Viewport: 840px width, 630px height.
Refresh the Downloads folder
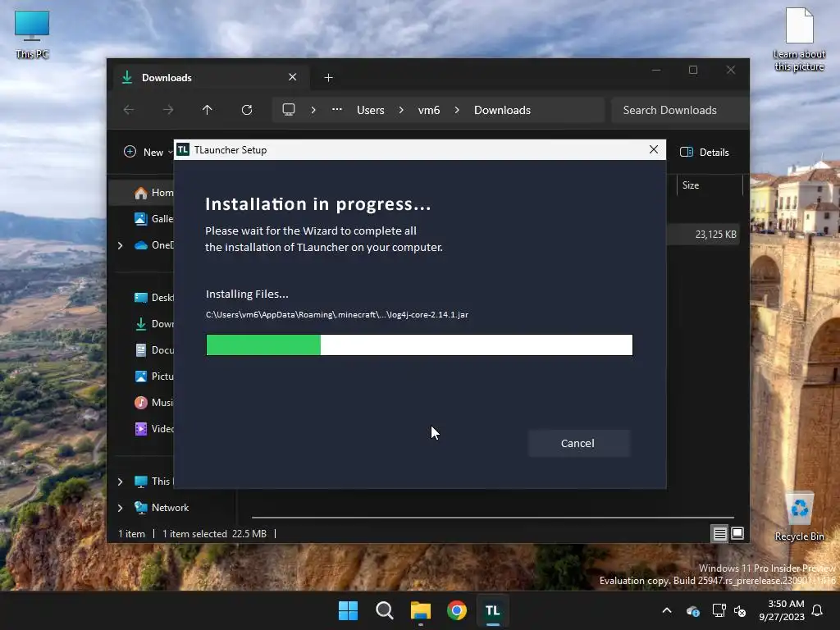(x=246, y=110)
